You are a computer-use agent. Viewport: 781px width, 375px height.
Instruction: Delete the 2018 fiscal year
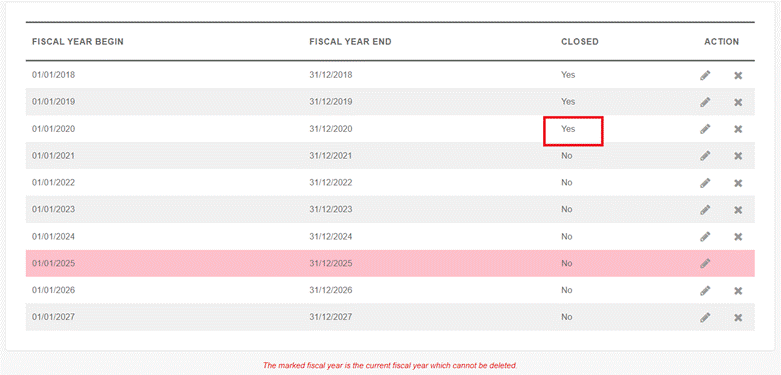tap(738, 75)
